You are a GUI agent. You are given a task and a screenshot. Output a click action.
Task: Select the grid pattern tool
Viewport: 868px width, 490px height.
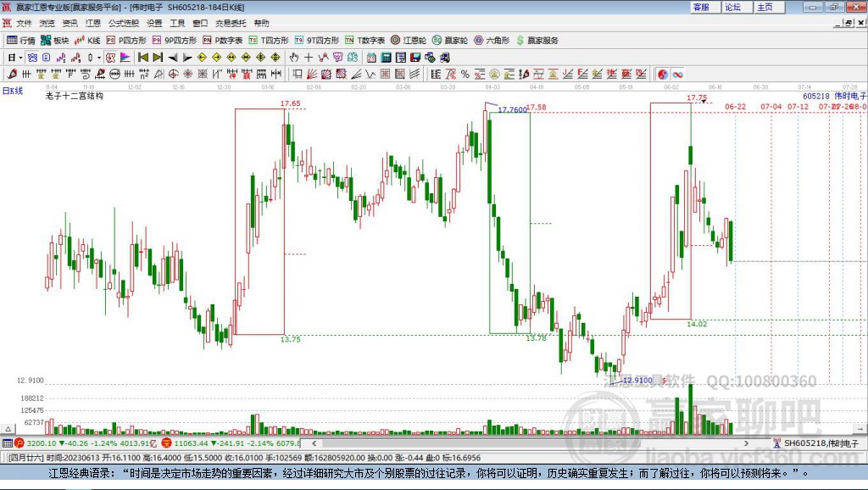click(386, 75)
